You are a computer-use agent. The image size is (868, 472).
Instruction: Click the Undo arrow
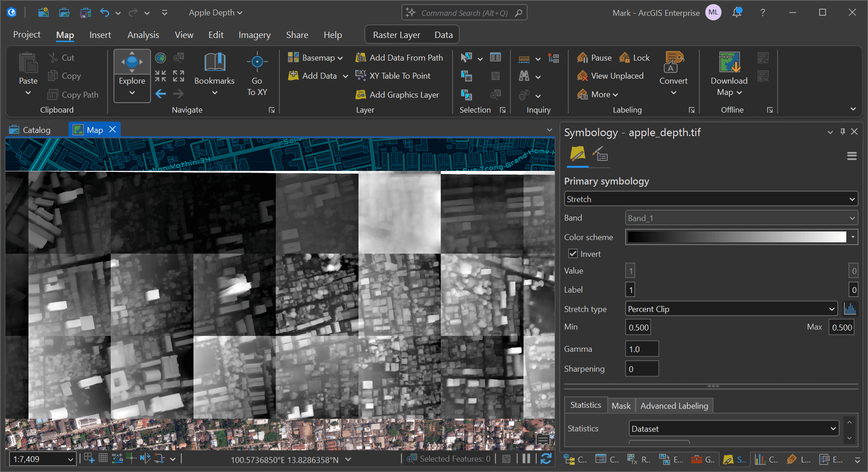[104, 13]
